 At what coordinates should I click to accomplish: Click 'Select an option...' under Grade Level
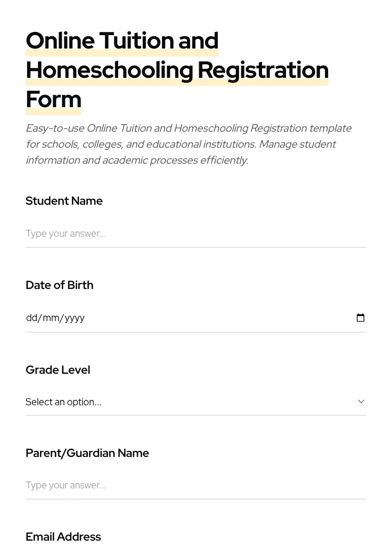pos(63,402)
